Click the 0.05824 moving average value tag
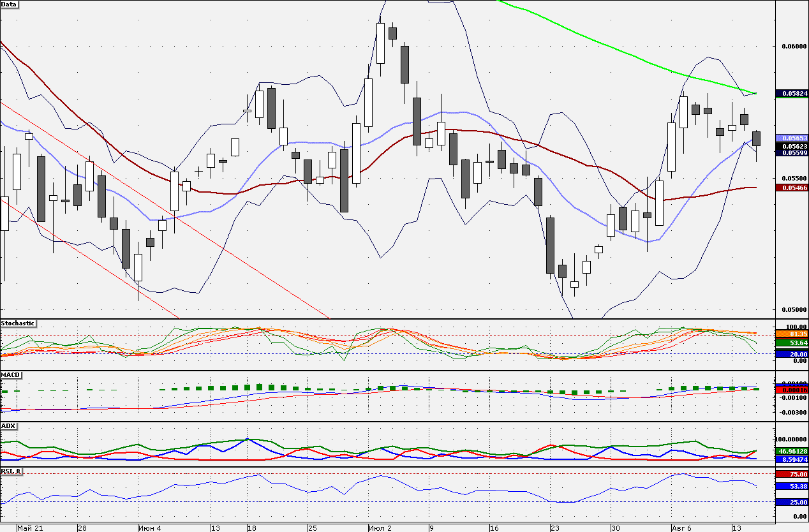 click(792, 94)
